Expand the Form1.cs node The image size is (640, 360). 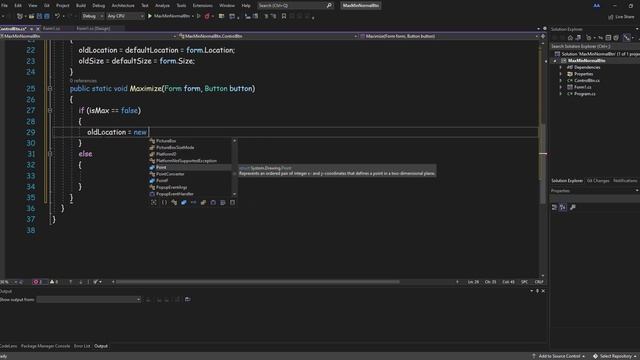[x=560, y=87]
